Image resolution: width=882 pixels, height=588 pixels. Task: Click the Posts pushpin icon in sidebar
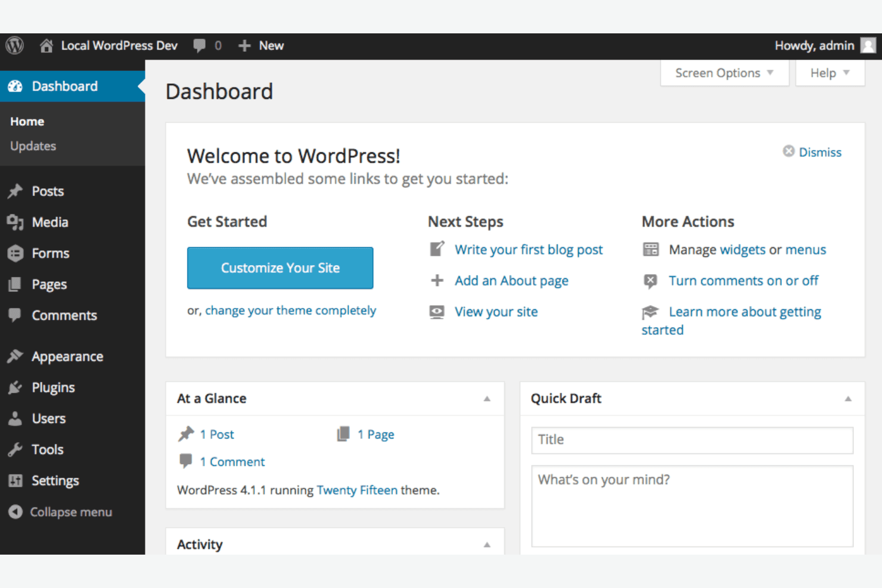coord(15,191)
